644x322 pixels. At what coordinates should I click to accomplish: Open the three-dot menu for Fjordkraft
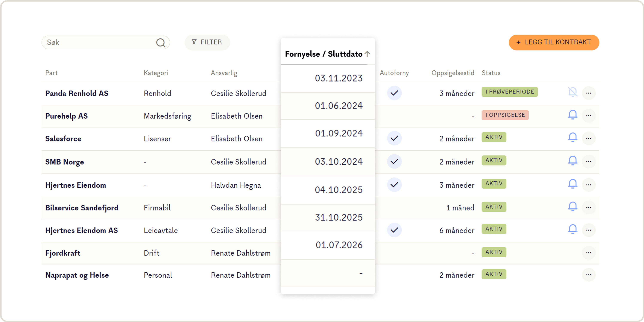pos(589,253)
